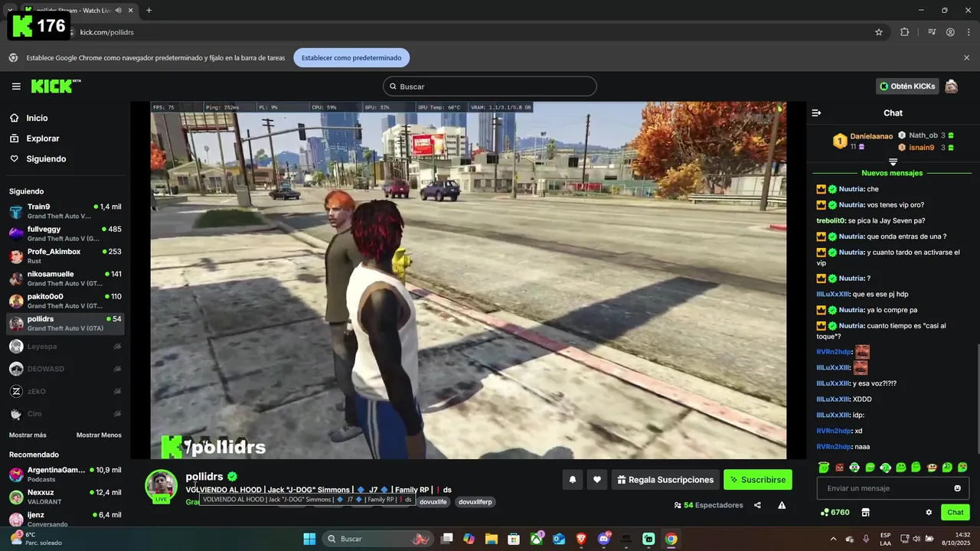Toggle follow heart button

[597, 480]
